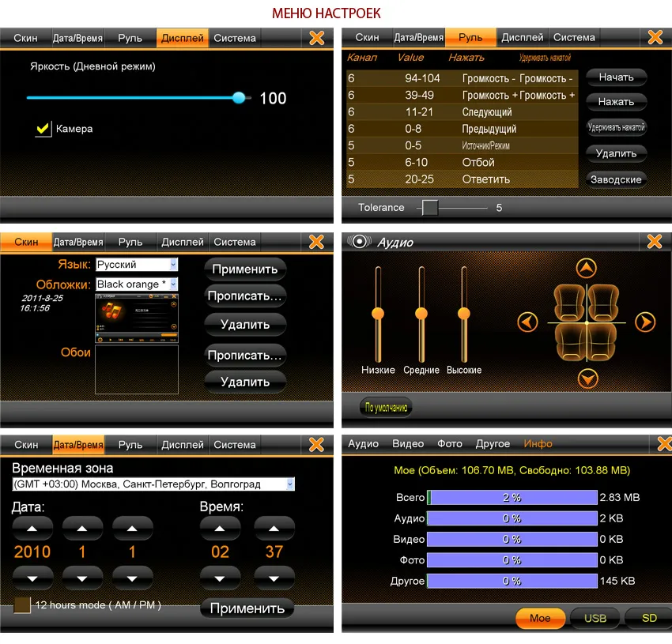Select the USB storage button

coord(595,618)
